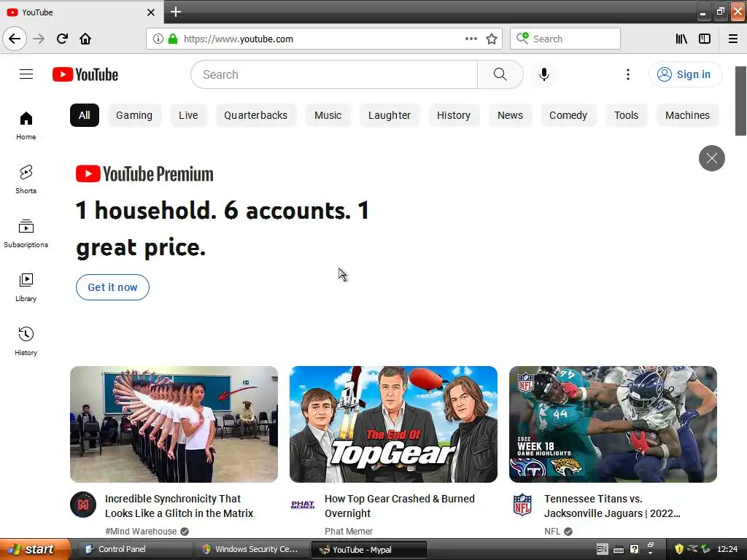Image resolution: width=747 pixels, height=560 pixels.
Task: Focus the YouTube search input
Action: point(334,74)
